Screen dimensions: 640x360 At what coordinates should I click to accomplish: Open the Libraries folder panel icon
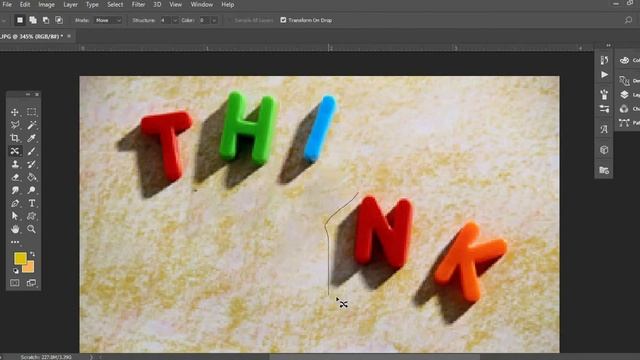(x=604, y=170)
